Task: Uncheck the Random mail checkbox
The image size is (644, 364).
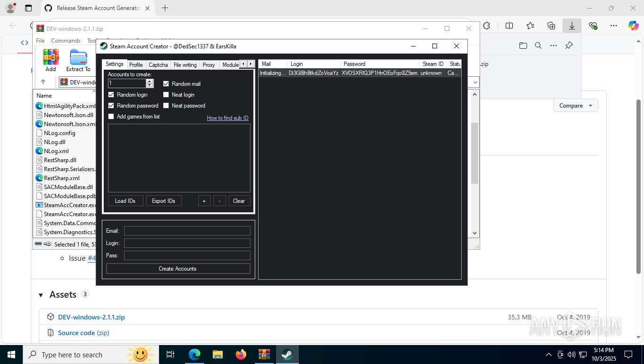Action: coord(166,84)
